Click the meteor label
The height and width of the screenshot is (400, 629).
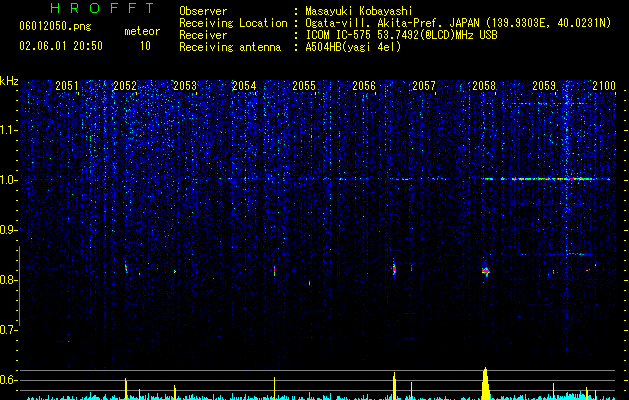pos(142,31)
